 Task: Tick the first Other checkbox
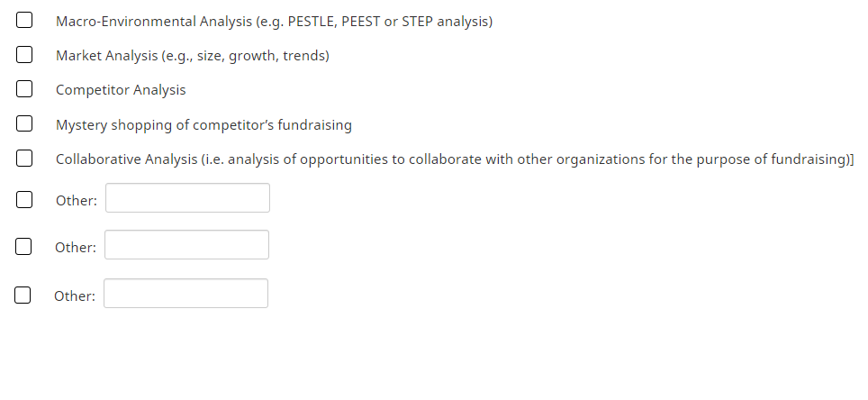[24, 200]
